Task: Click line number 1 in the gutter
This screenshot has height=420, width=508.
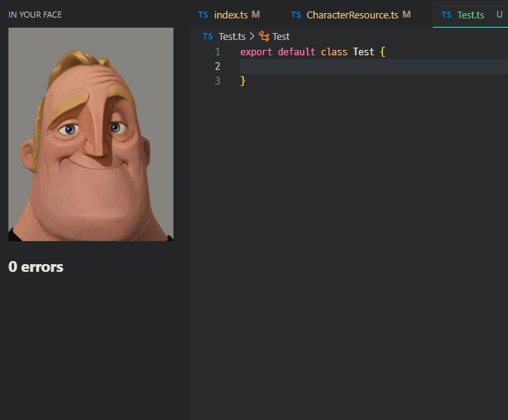Action: [x=217, y=52]
